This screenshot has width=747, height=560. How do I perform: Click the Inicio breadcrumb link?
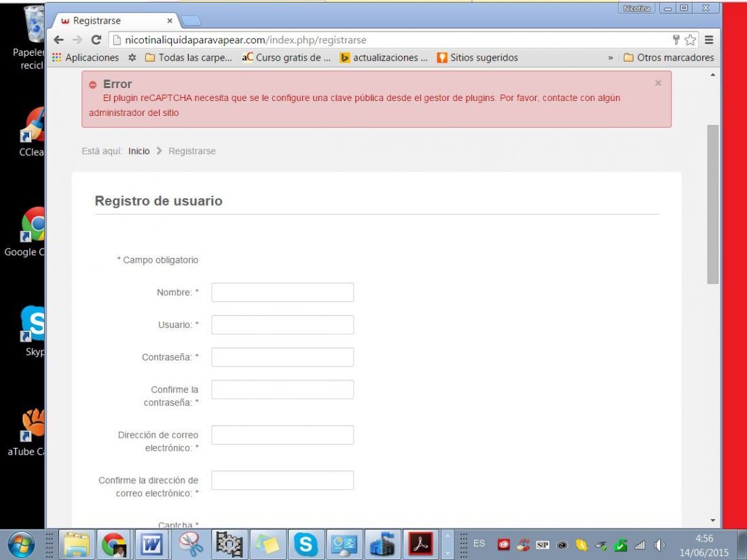(139, 151)
